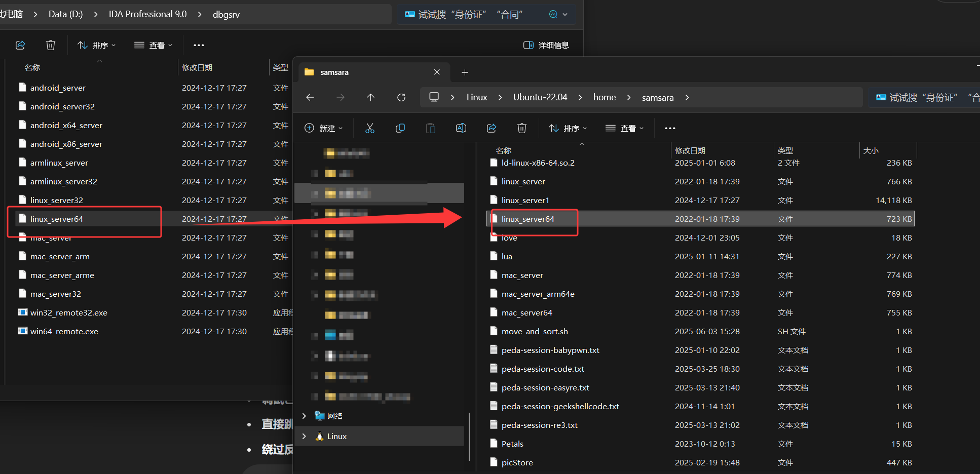Click the back navigation arrow

coord(310,97)
